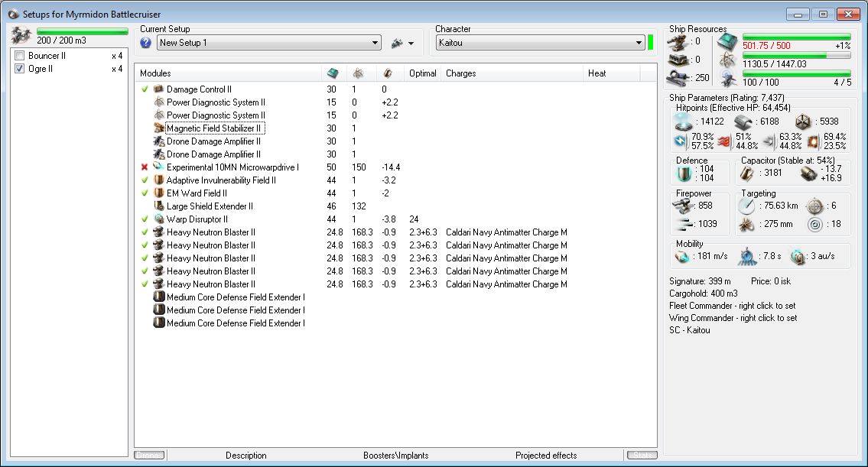Toggle Warp Disruptor II active checkmark

point(145,219)
